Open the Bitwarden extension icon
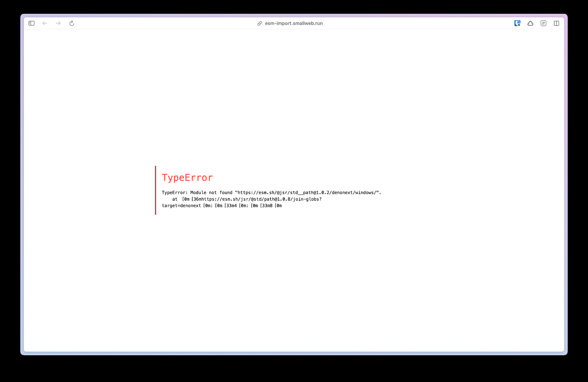Viewport: 588px width, 382px height. click(x=517, y=23)
